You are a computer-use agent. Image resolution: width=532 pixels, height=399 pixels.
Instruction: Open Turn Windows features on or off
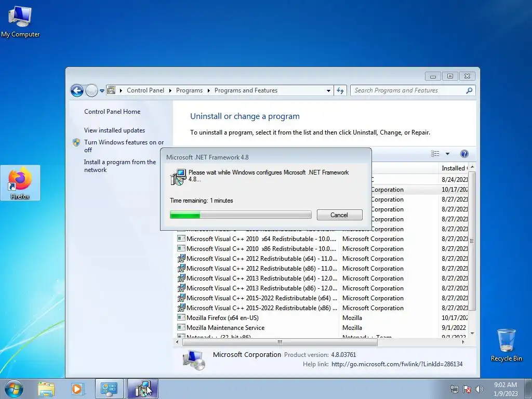124,146
